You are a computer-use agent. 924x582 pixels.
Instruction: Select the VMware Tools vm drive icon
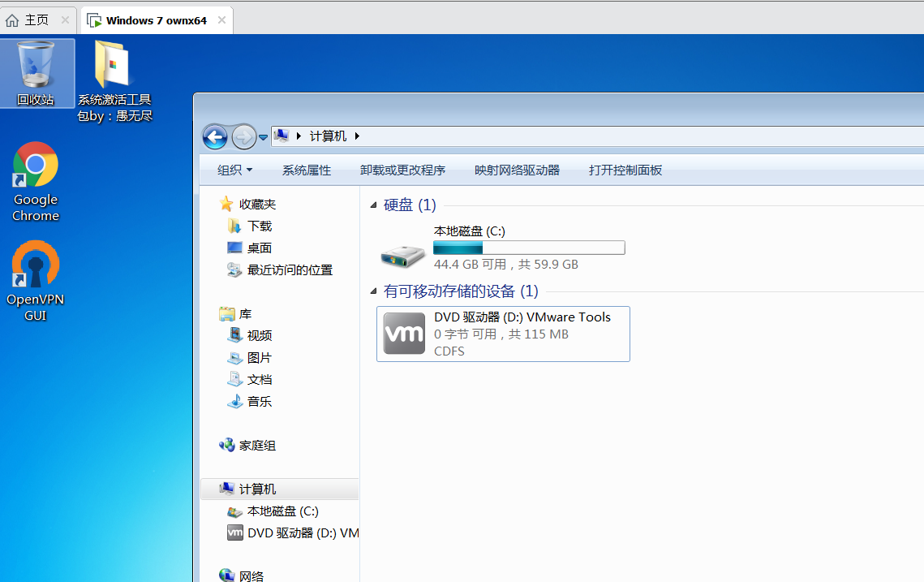pos(404,334)
